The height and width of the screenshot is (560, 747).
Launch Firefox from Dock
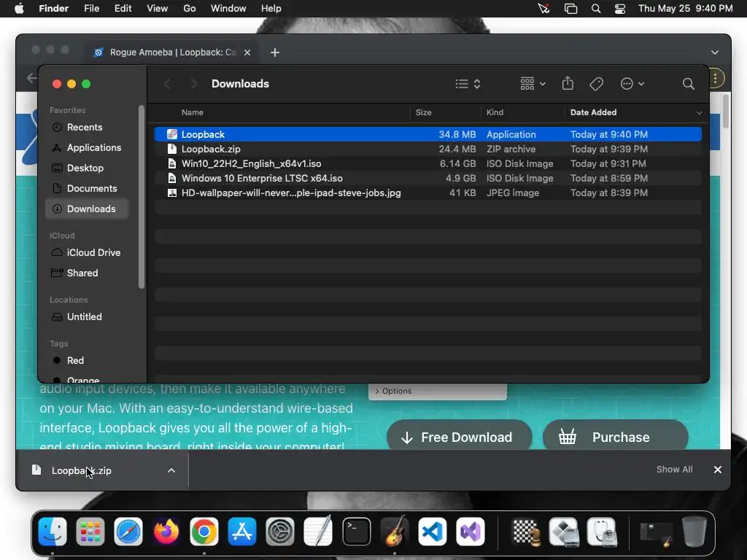click(x=166, y=532)
